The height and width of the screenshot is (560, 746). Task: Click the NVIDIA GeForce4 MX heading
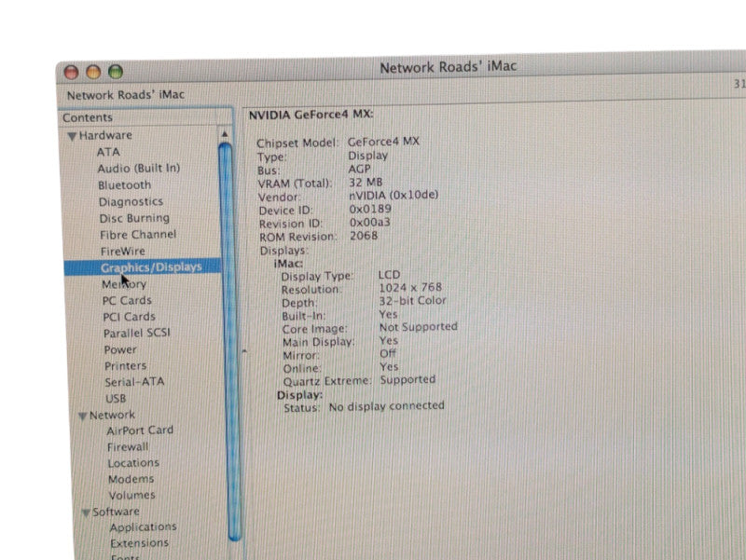click(311, 115)
